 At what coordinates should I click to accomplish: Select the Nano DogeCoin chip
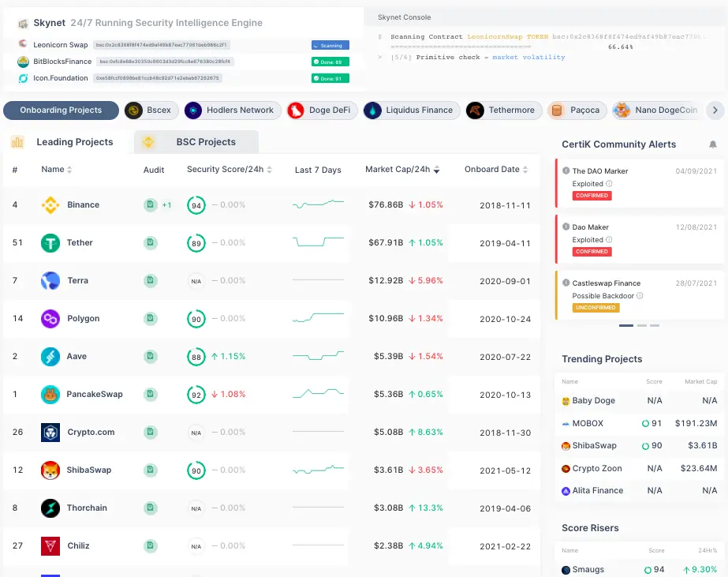(x=656, y=111)
